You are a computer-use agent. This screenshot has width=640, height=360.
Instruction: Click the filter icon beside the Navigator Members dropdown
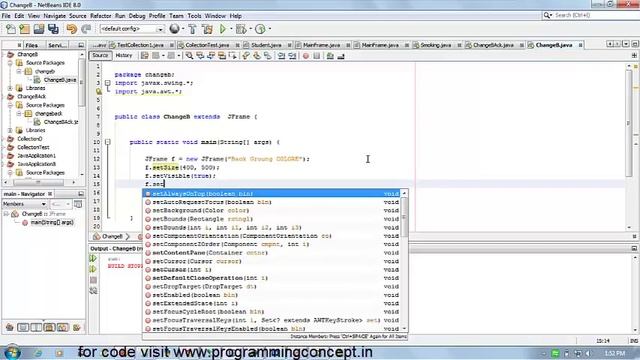[x=78, y=204]
